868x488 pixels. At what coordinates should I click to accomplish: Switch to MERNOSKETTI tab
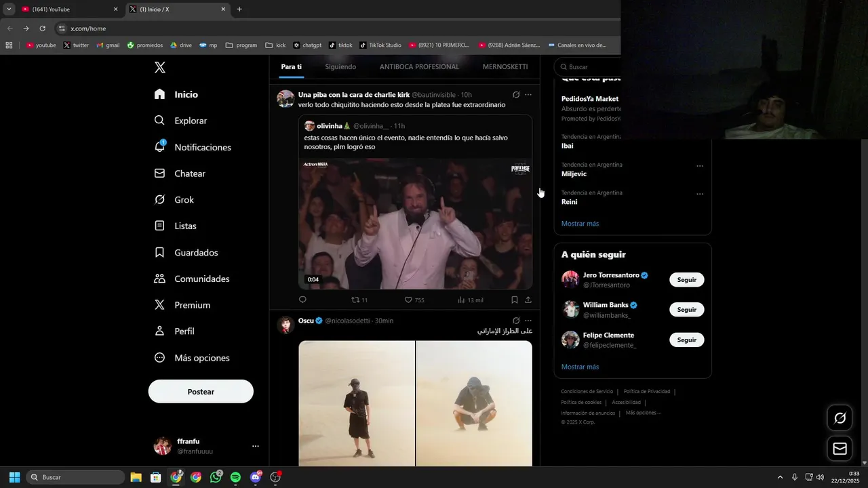click(505, 66)
